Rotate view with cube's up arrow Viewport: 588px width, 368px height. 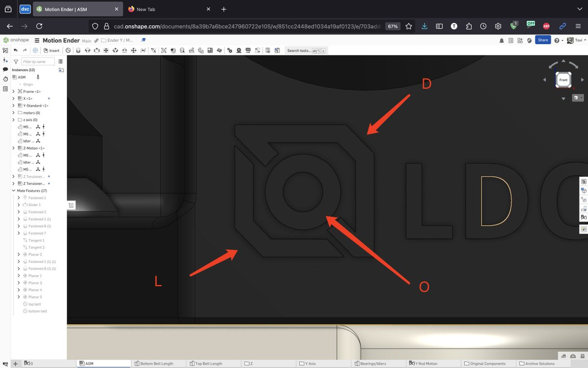563,61
